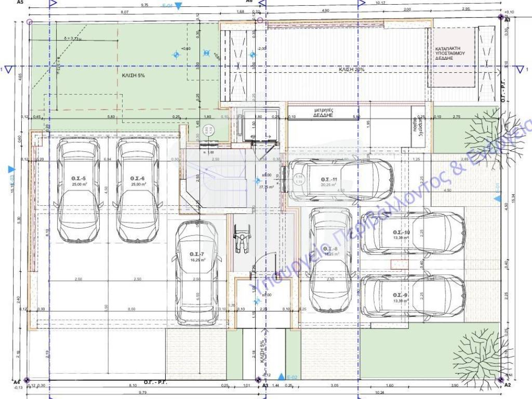Click the ΚΛΙΣΗ 20% ramp label
The width and height of the screenshot is (532, 399).
pyautogui.click(x=352, y=69)
